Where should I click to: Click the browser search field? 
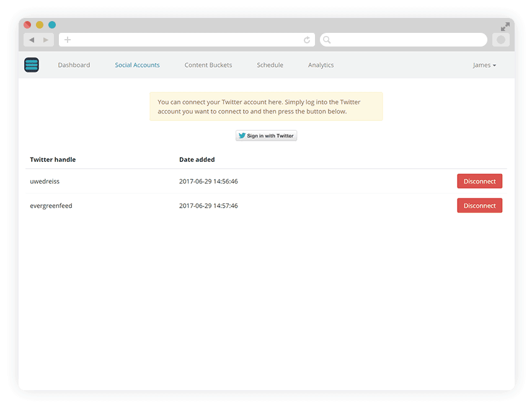point(404,40)
